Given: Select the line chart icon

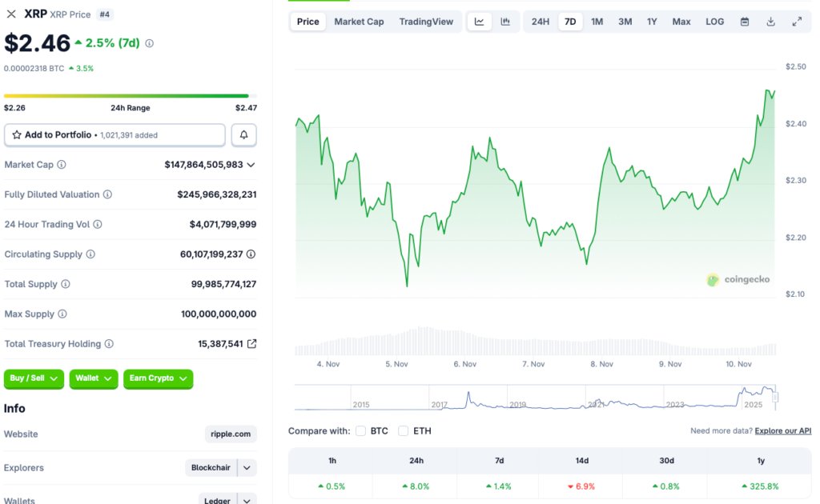Looking at the screenshot, I should pyautogui.click(x=479, y=21).
